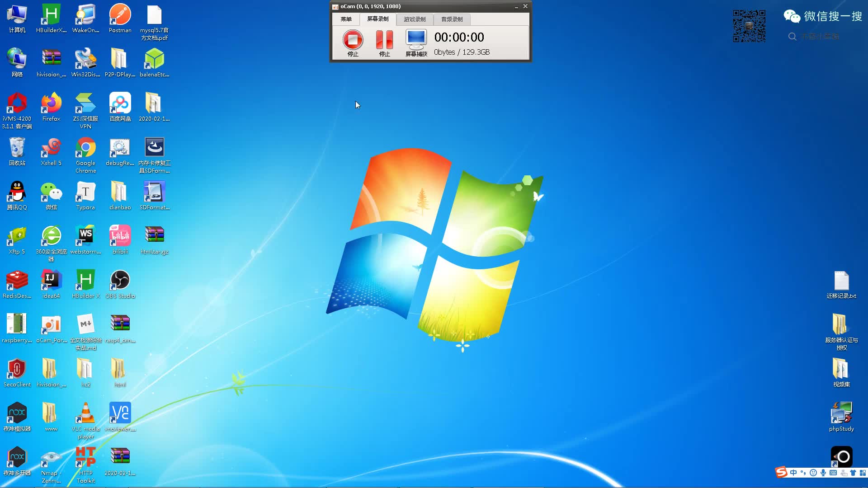Select the 计算机 desktop icon

pyautogui.click(x=17, y=19)
